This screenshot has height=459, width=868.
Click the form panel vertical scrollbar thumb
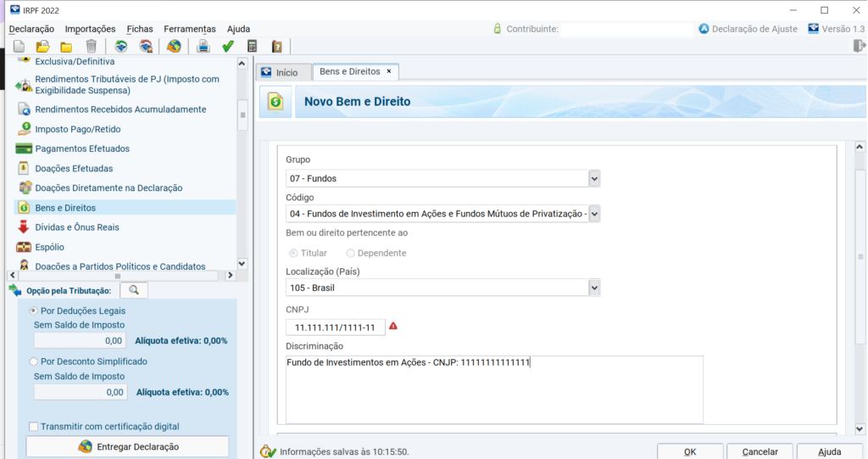[860, 256]
